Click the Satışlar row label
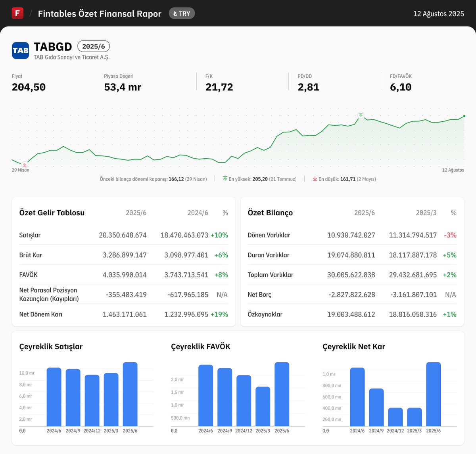476x454 pixels. [x=30, y=235]
